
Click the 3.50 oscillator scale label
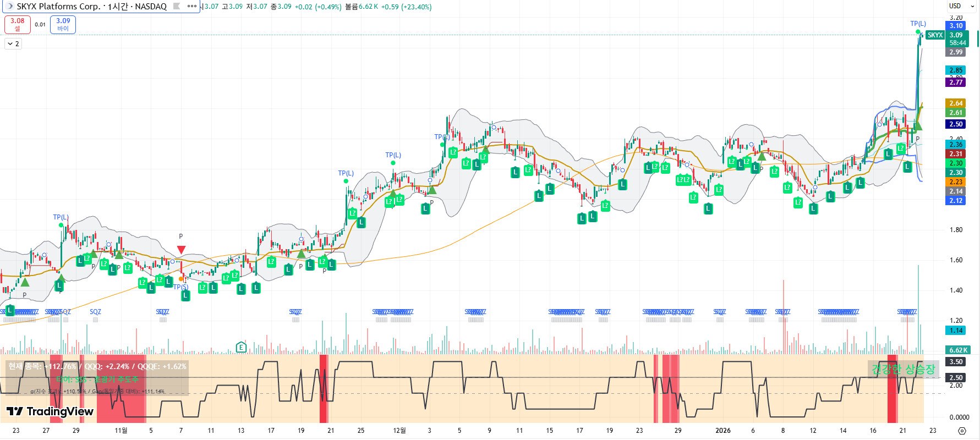(x=956, y=362)
